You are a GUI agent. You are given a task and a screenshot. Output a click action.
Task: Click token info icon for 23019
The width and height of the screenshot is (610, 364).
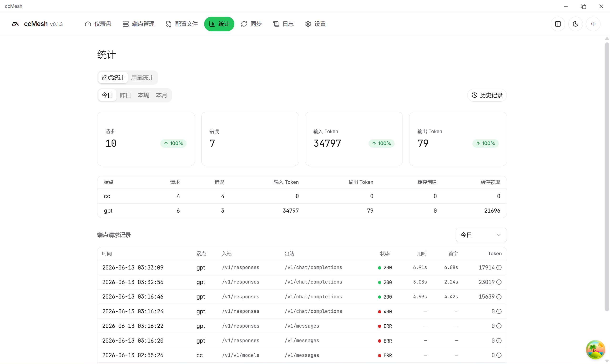499,282
